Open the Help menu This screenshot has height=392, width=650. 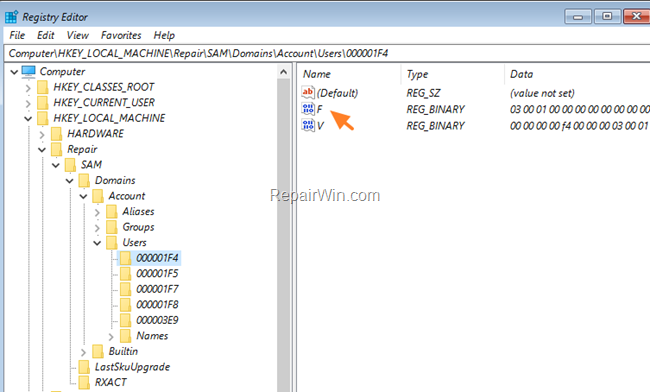pos(164,35)
